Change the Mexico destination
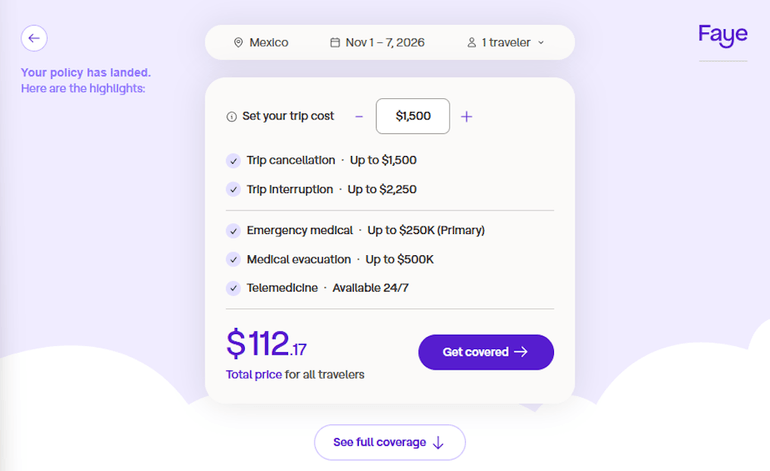770x471 pixels. pyautogui.click(x=268, y=43)
